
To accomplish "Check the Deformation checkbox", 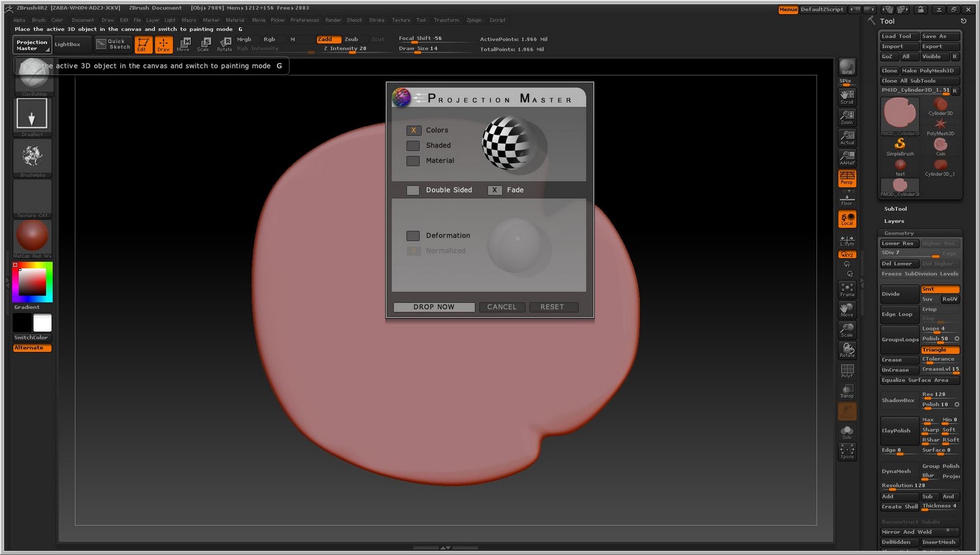I will click(x=413, y=236).
